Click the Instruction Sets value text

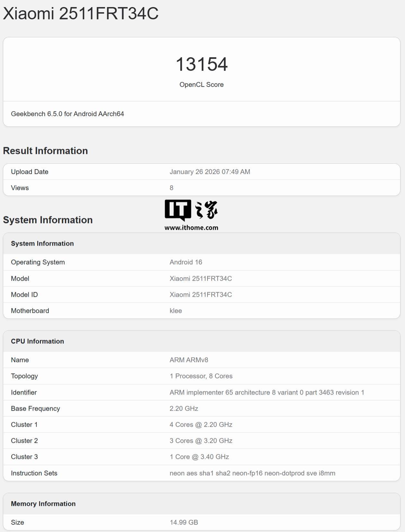pos(252,473)
